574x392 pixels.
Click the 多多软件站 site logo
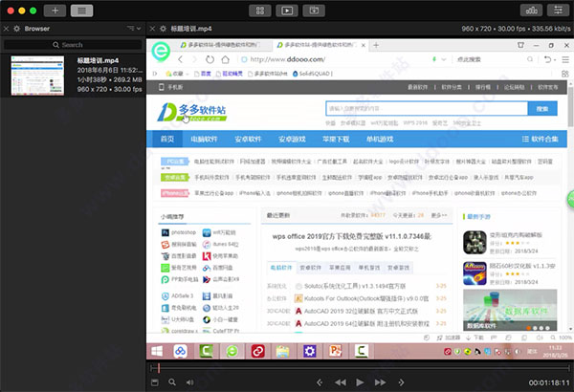[192, 112]
